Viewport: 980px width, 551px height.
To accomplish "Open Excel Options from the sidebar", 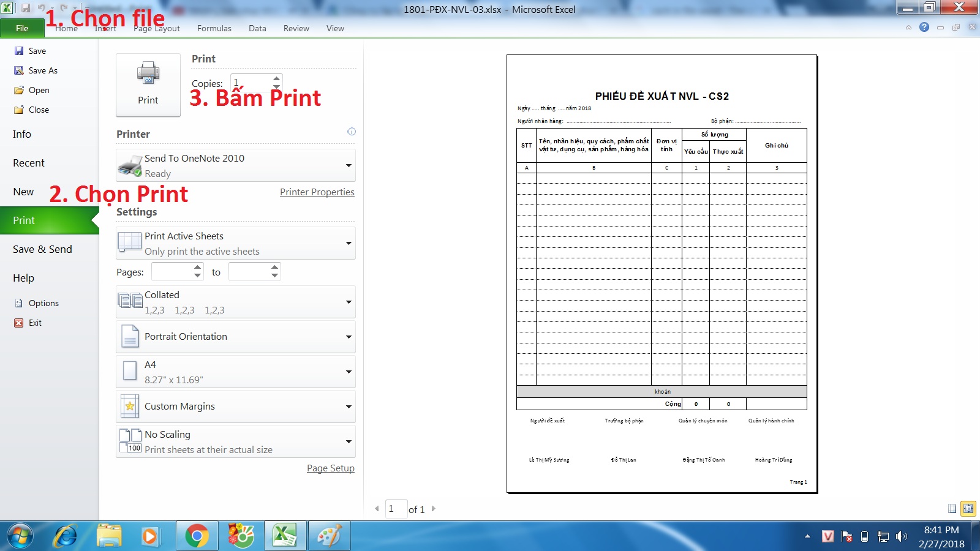I will click(x=43, y=303).
